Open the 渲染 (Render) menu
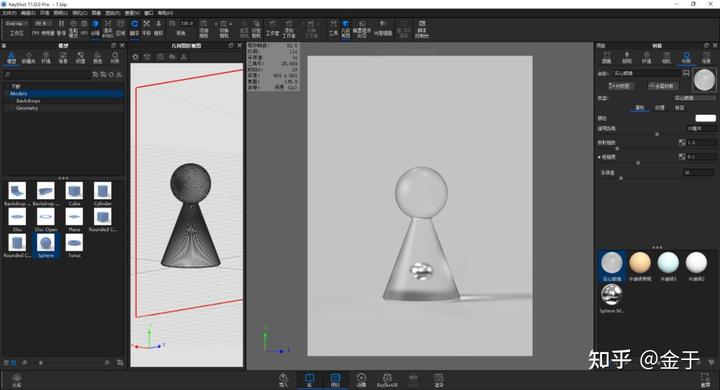 (112, 13)
